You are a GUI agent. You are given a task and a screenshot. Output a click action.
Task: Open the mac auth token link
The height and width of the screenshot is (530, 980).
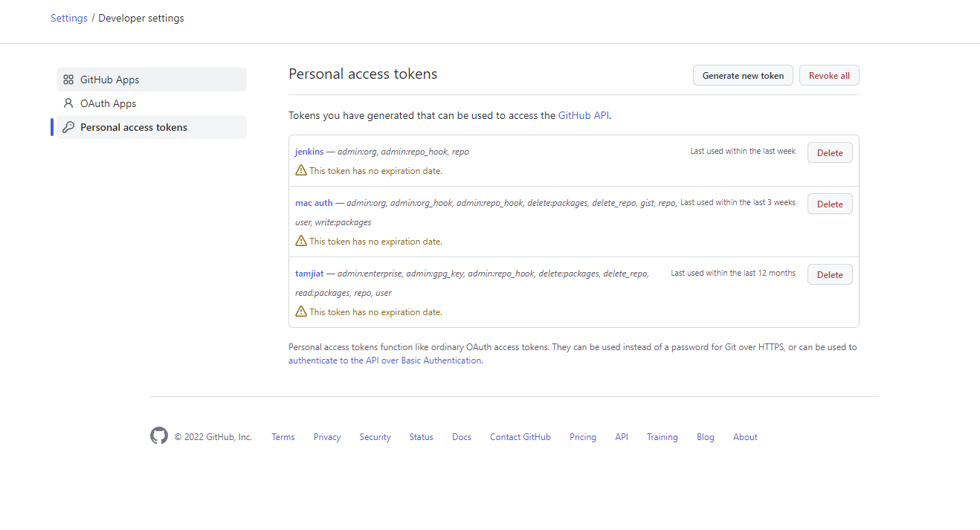pyautogui.click(x=314, y=203)
